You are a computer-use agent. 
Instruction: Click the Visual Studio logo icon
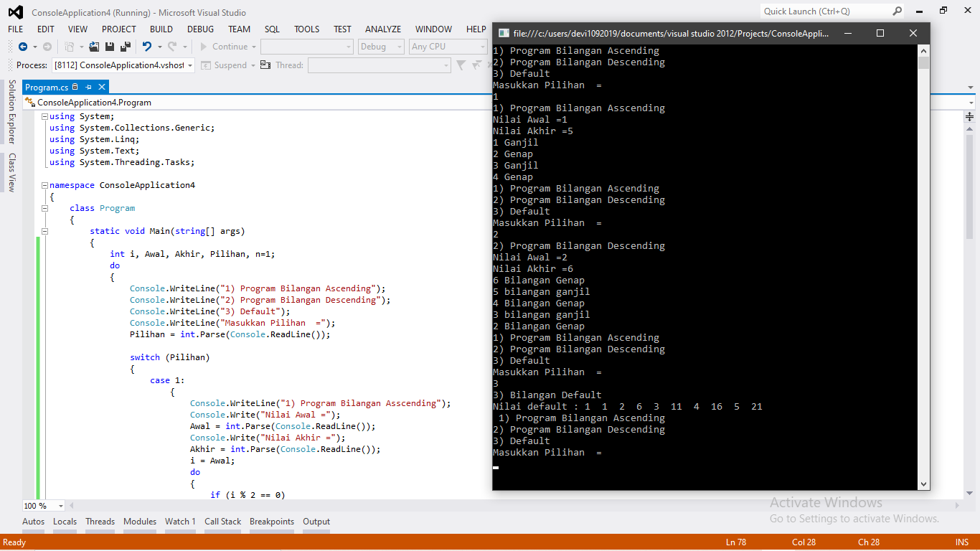pyautogui.click(x=15, y=12)
